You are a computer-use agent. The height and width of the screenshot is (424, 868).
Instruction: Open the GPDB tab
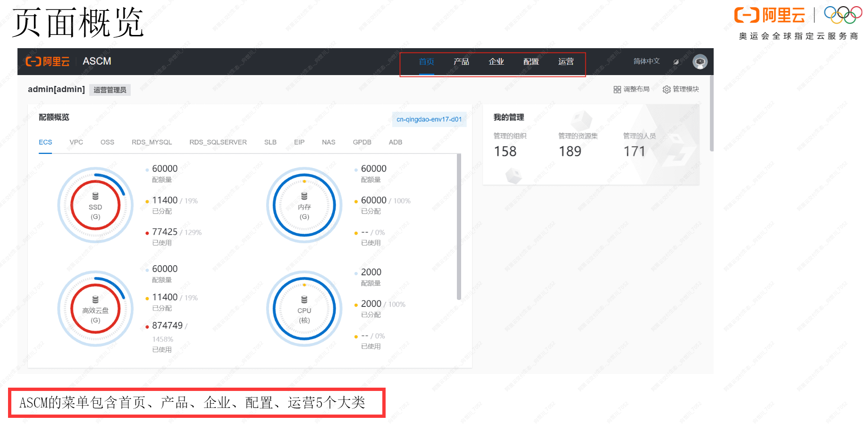[x=362, y=142]
